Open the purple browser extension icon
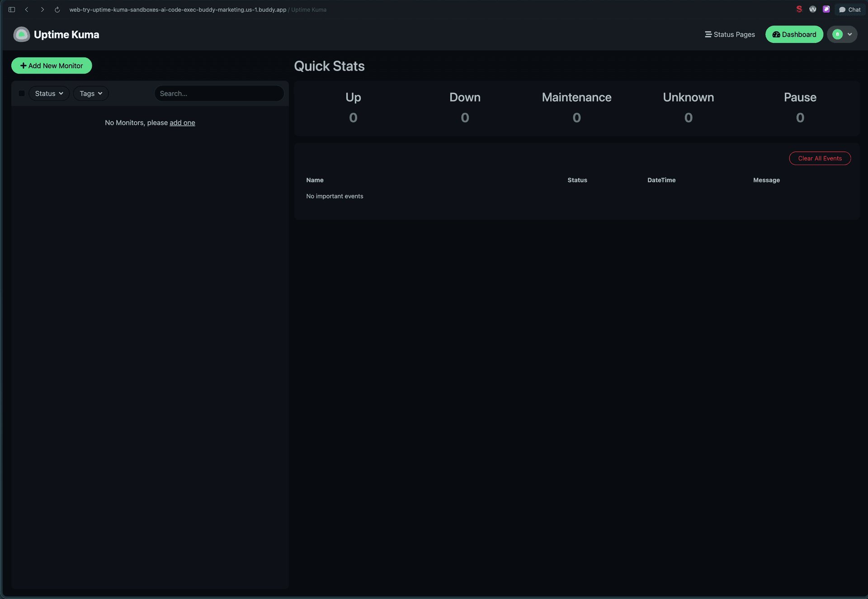Viewport: 868px width, 599px height. pyautogui.click(x=826, y=9)
